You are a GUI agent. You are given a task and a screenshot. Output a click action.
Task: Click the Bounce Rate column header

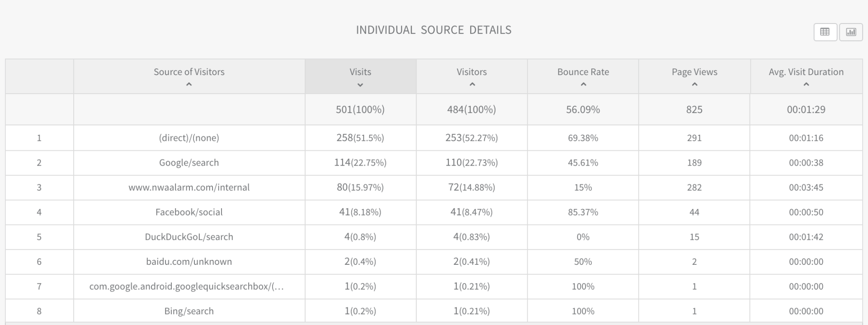[x=583, y=72]
